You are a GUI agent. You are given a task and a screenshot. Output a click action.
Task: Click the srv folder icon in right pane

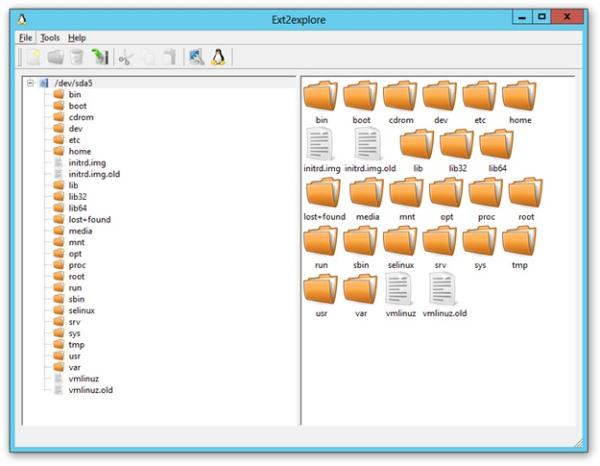[x=440, y=241]
